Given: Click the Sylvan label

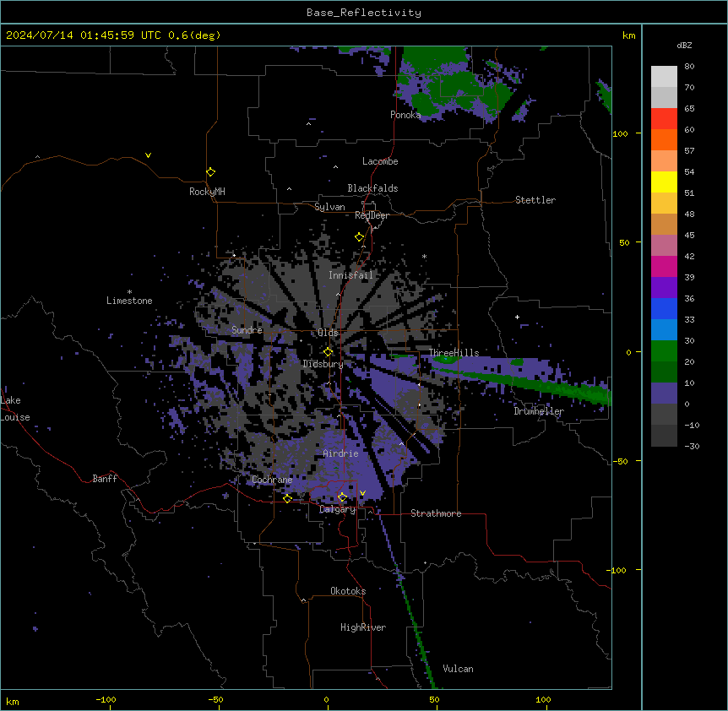Looking at the screenshot, I should pos(329,207).
